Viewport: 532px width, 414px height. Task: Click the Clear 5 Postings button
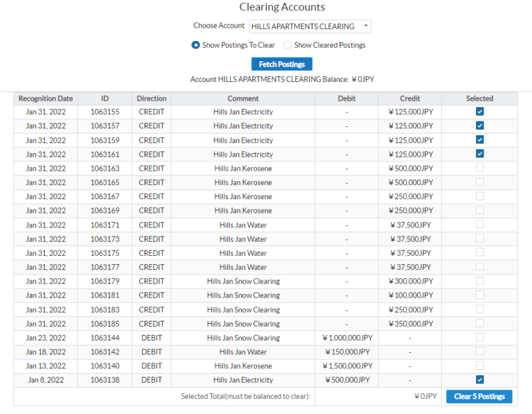click(x=479, y=397)
